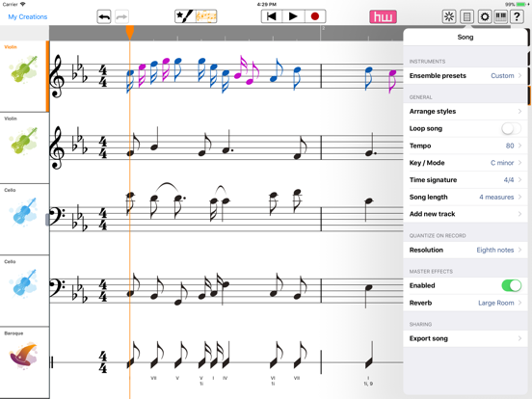Select the Baroque hat track
This screenshot has width=532, height=399.
click(x=24, y=362)
